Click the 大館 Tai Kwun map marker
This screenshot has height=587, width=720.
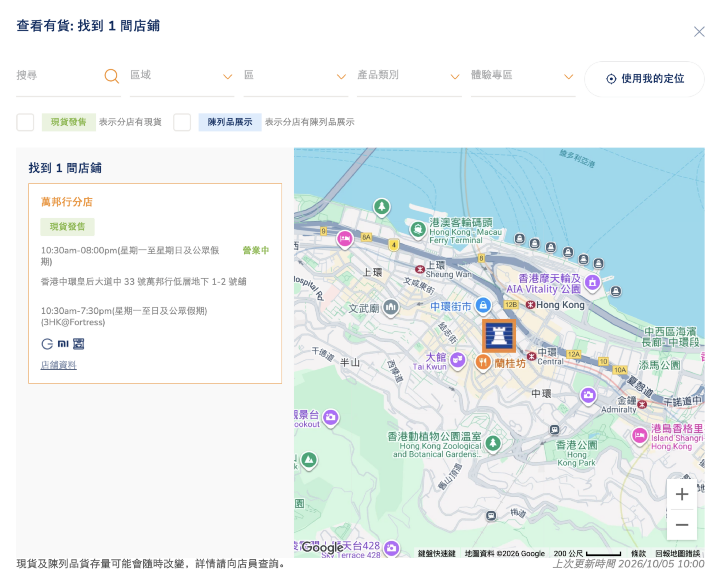[x=458, y=360]
